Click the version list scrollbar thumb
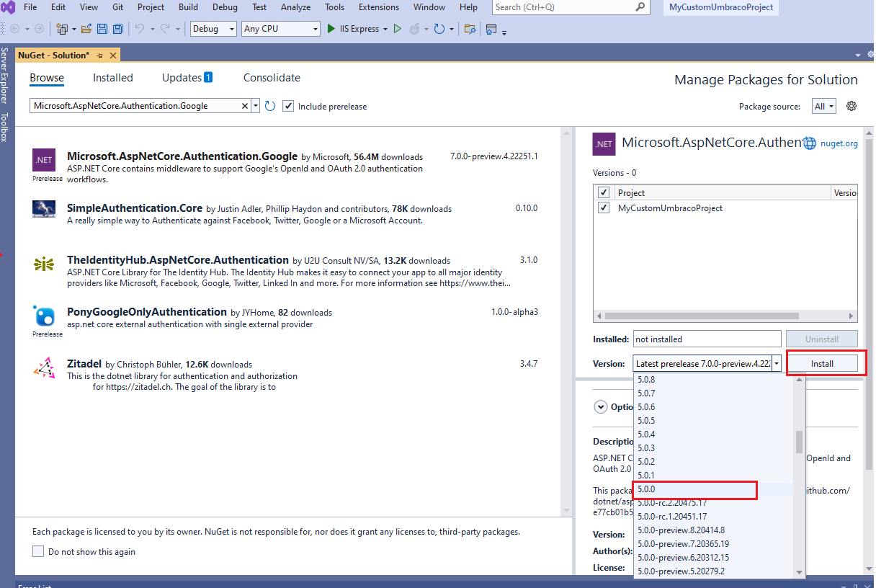Screen dimensions: 876x588 (x=799, y=442)
